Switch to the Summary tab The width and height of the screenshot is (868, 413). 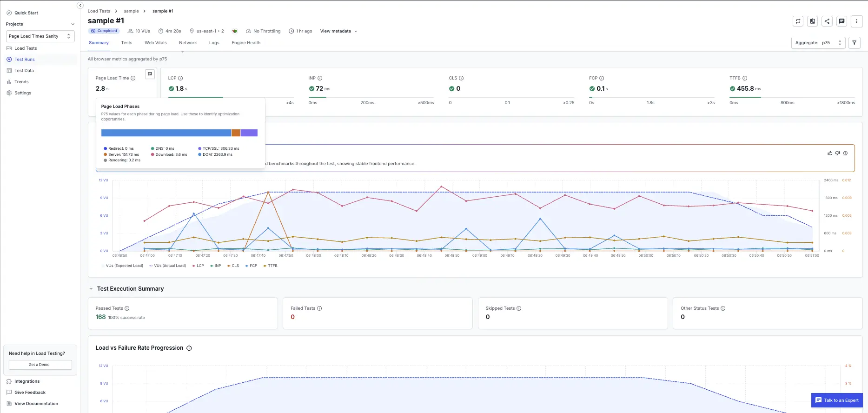coord(99,43)
